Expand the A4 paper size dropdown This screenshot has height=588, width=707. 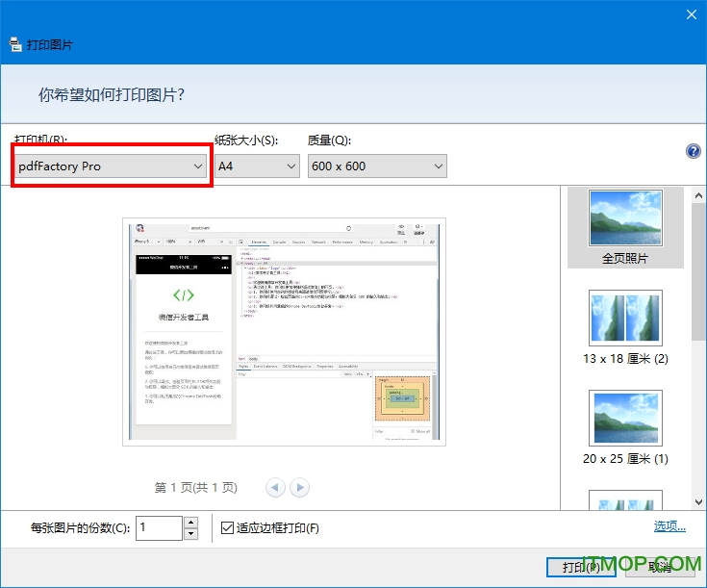tap(258, 166)
